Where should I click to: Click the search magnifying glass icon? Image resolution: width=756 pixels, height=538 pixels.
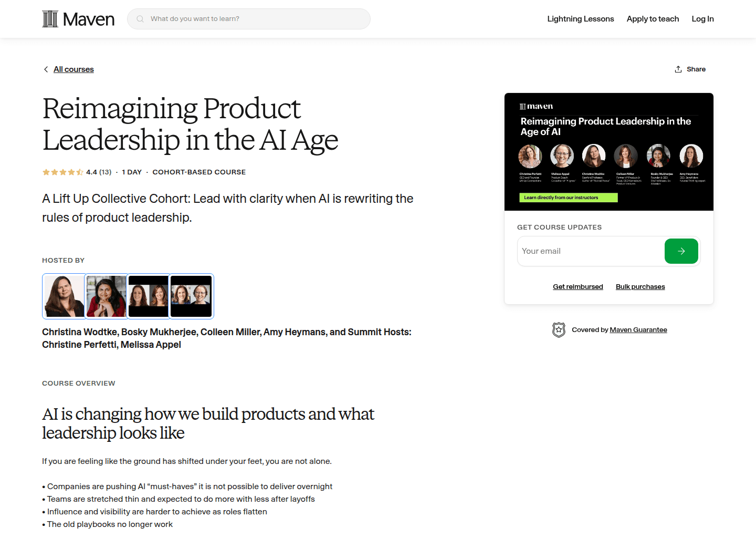tap(140, 18)
